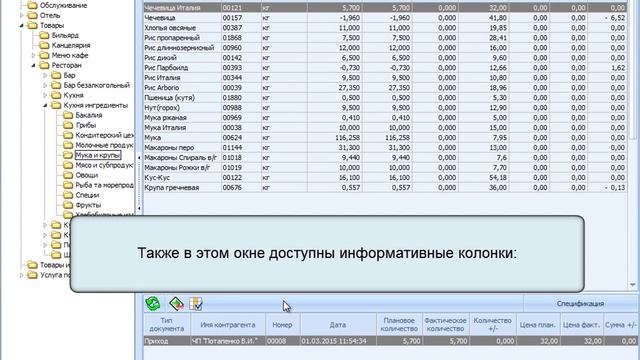Expand the Кухня folder node

(45, 96)
